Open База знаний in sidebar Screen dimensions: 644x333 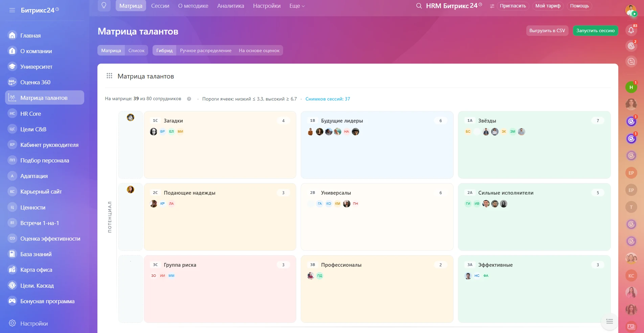pyautogui.click(x=45, y=254)
